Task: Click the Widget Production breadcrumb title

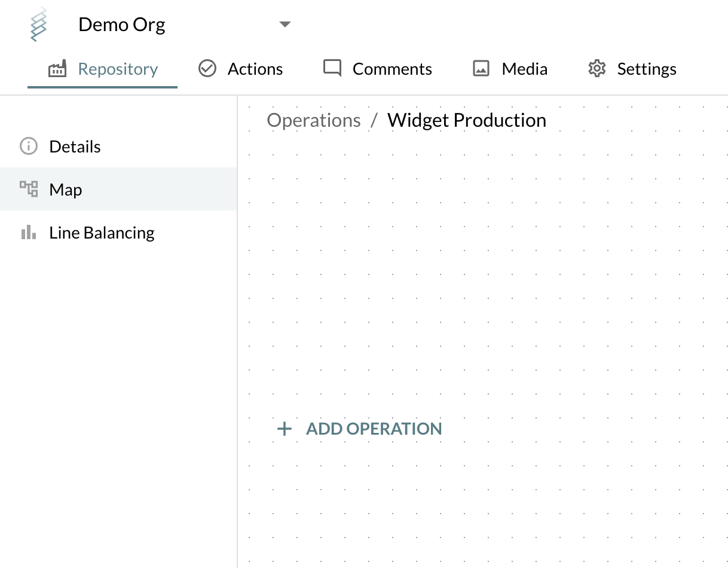Action: (x=467, y=120)
